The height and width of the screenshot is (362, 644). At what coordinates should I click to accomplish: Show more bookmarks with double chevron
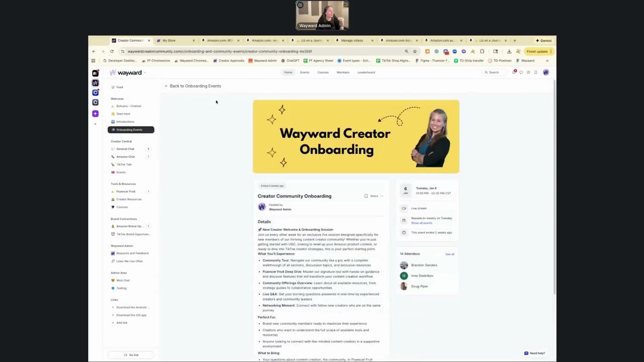547,61
